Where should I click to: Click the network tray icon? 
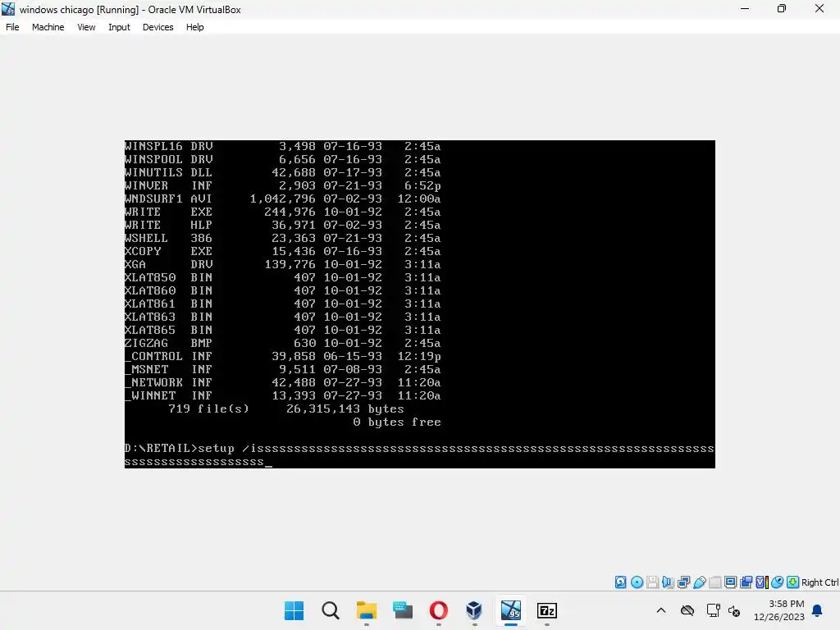(x=713, y=610)
